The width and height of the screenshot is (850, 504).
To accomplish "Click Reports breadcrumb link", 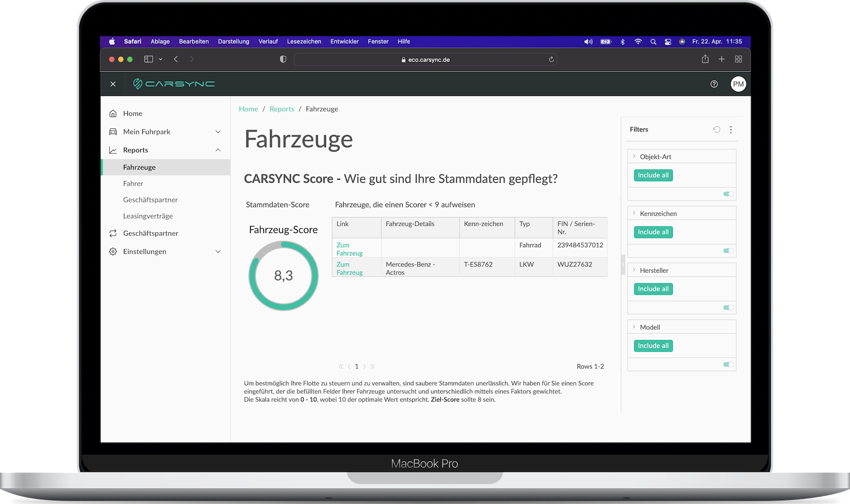I will pyautogui.click(x=282, y=109).
